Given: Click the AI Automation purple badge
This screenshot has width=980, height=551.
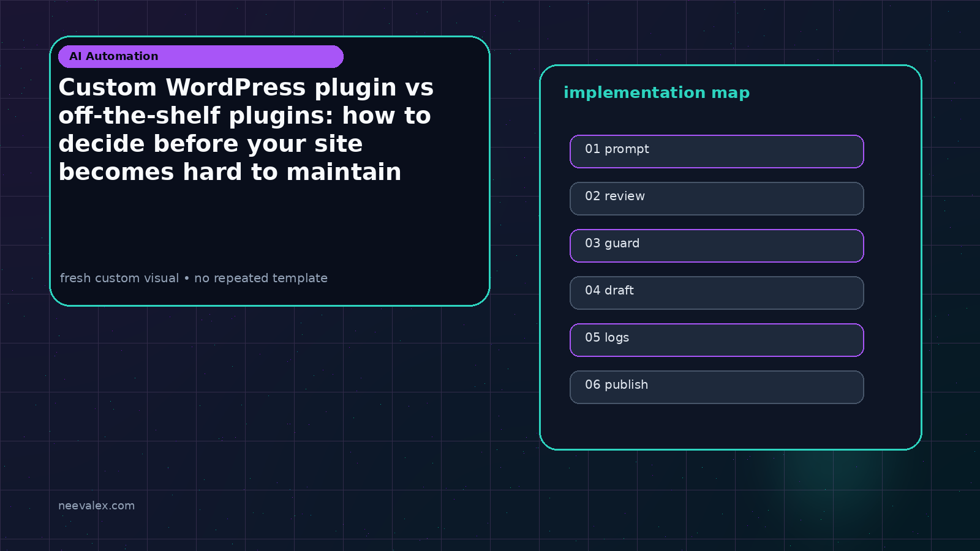Looking at the screenshot, I should (x=201, y=56).
